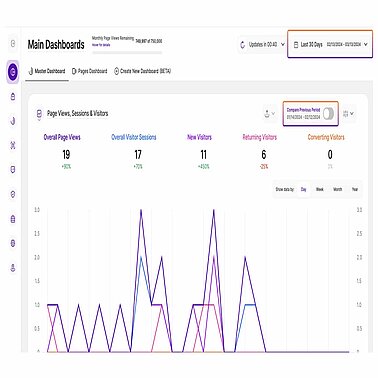Click the monthly page views progress bar
Screen dimensions: 378x378
[x=127, y=52]
